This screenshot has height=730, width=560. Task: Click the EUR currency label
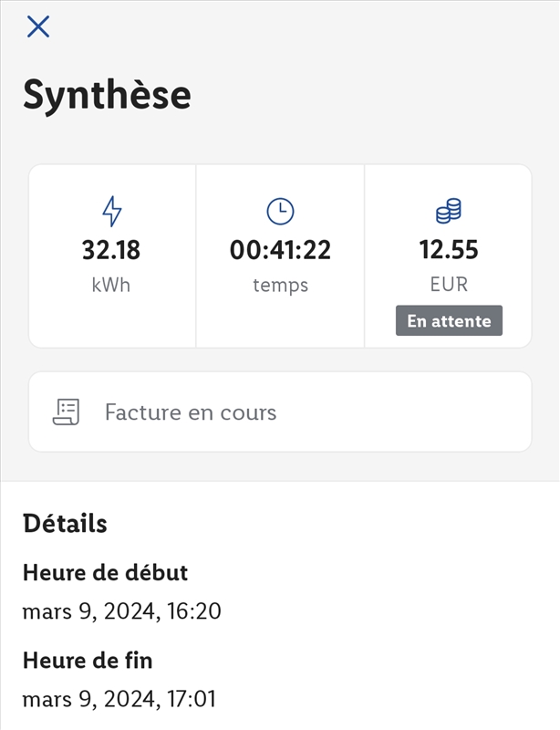447,284
